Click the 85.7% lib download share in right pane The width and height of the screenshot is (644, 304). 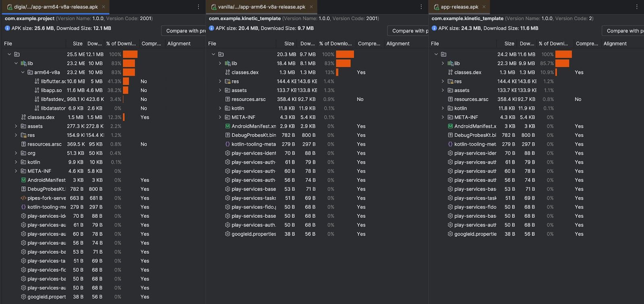tap(547, 63)
